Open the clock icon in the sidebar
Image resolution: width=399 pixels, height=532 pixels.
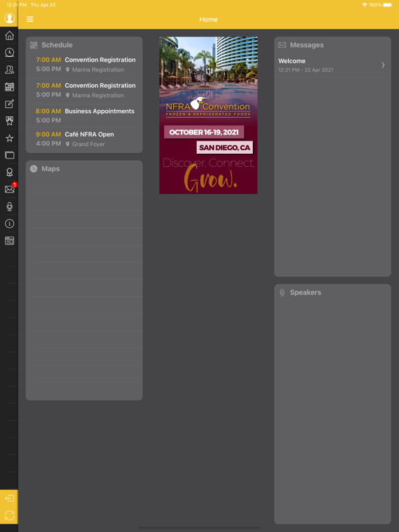coord(10,52)
